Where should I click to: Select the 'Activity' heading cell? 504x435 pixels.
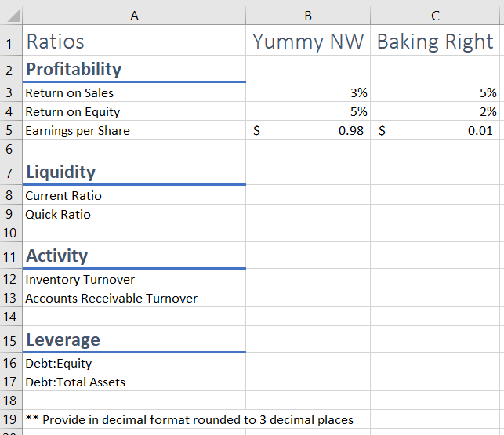pyautogui.click(x=134, y=256)
